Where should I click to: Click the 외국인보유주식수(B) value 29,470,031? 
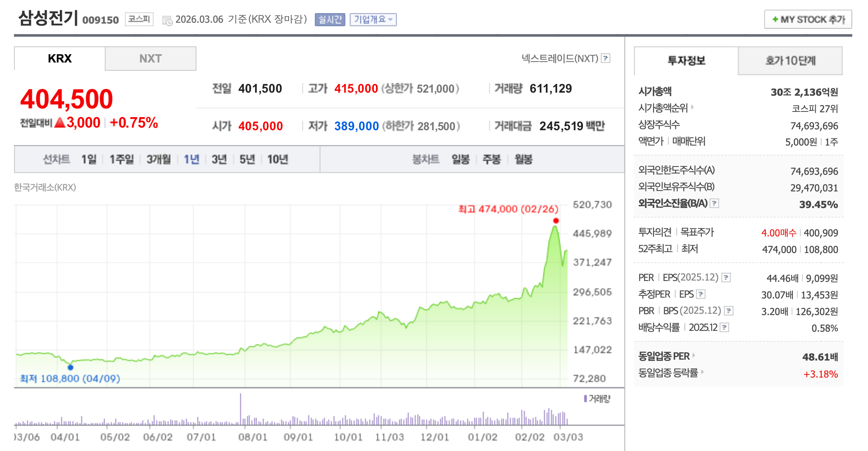point(814,188)
